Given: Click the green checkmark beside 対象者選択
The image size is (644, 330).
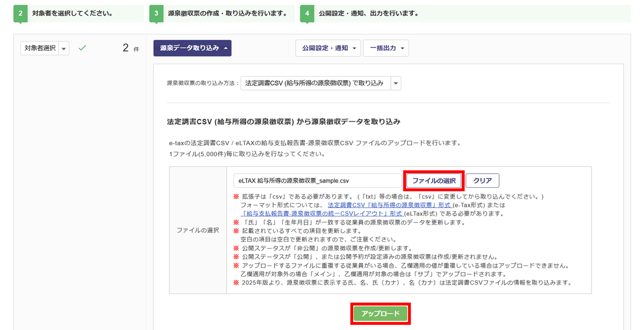Looking at the screenshot, I should click(x=83, y=48).
